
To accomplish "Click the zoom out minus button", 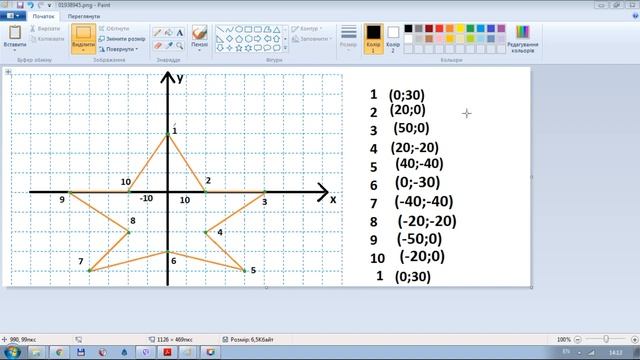I will tap(578, 339).
